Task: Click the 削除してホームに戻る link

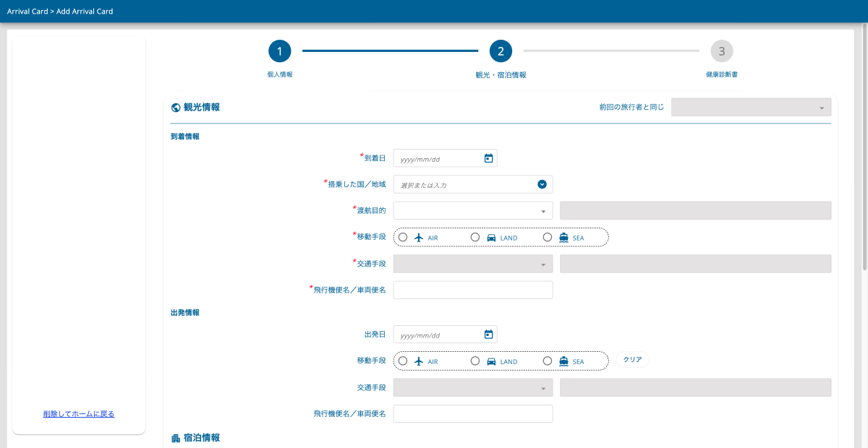Action: (x=79, y=414)
